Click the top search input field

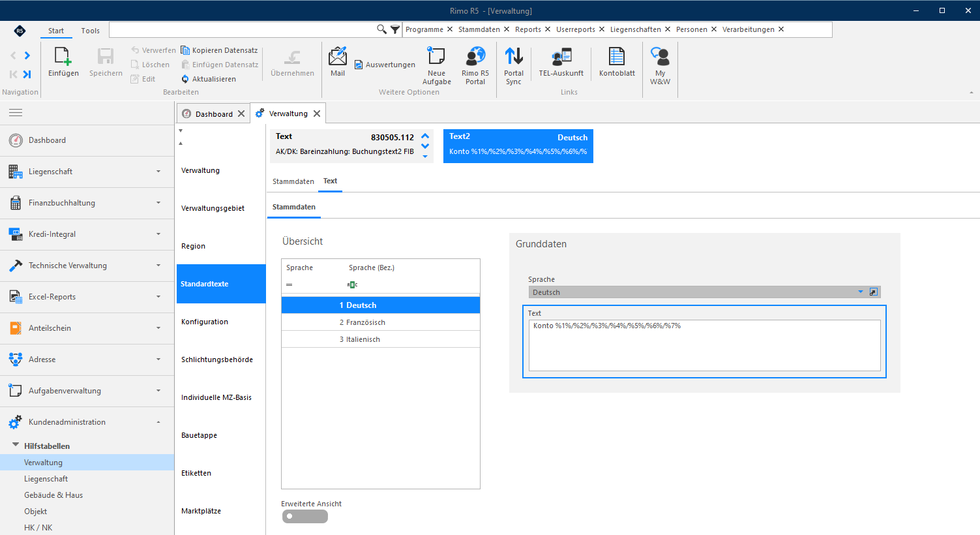click(243, 29)
